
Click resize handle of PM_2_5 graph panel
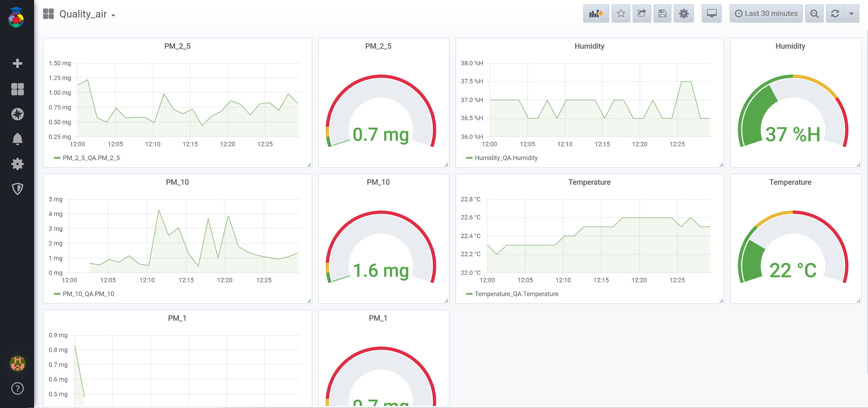pyautogui.click(x=309, y=165)
